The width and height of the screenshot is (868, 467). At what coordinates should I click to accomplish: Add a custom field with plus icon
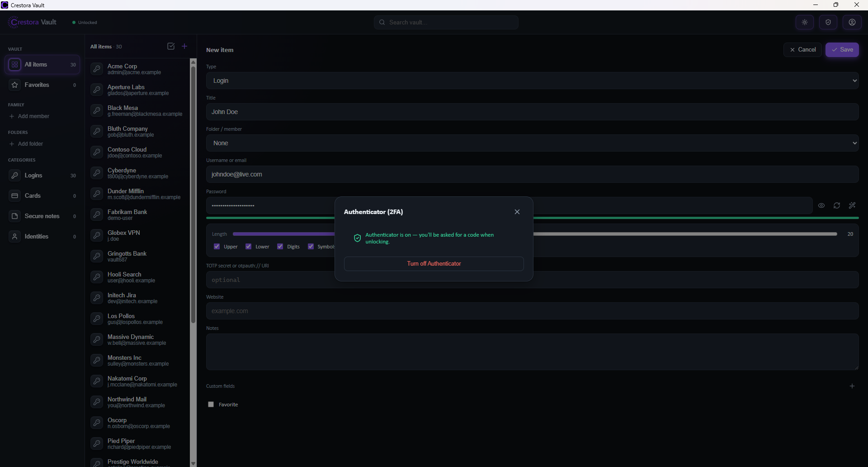tap(852, 386)
